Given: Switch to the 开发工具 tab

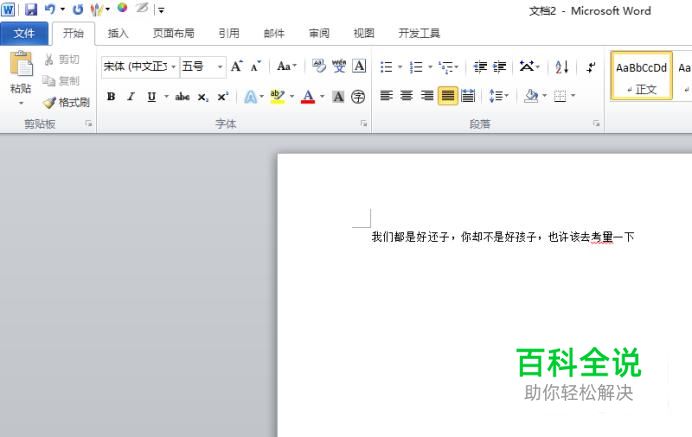Looking at the screenshot, I should pyautogui.click(x=419, y=34).
